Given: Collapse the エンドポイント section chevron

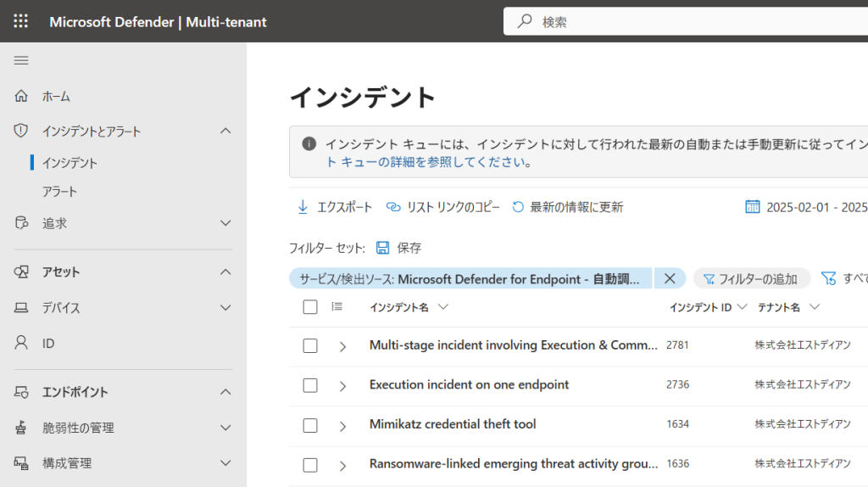Looking at the screenshot, I should [x=225, y=392].
